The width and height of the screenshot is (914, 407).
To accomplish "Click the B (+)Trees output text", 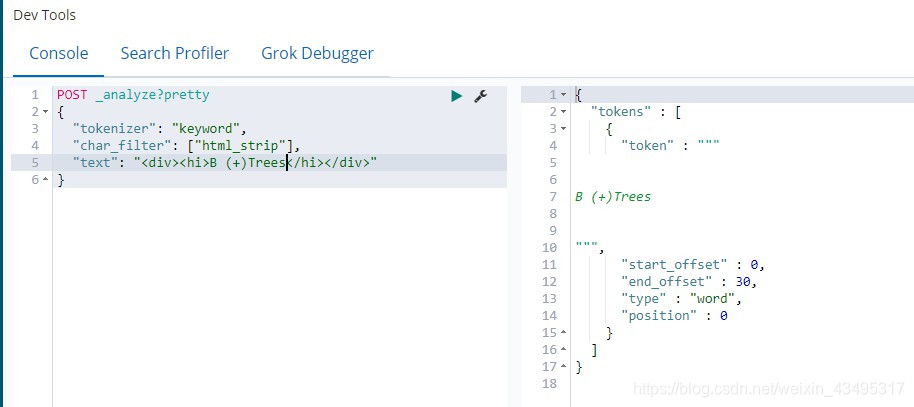I will [x=613, y=197].
